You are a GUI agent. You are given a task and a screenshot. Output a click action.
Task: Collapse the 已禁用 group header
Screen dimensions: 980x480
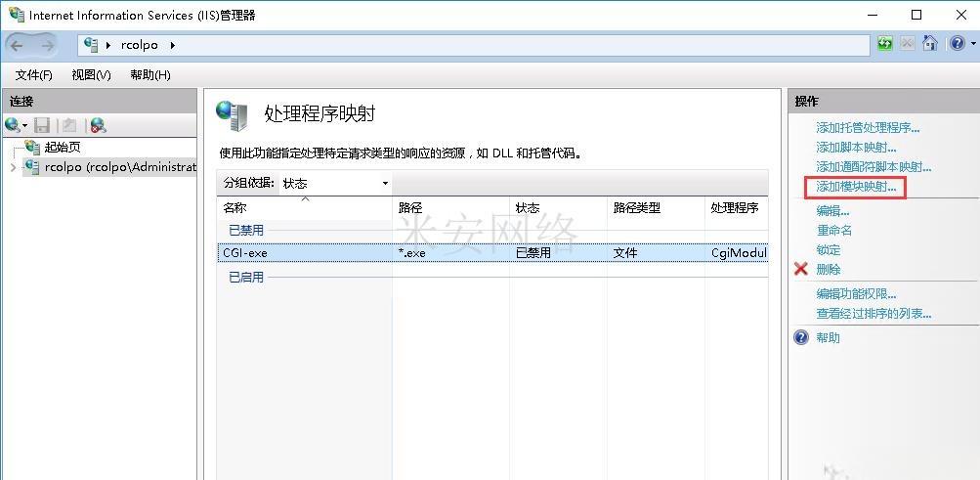coord(246,230)
